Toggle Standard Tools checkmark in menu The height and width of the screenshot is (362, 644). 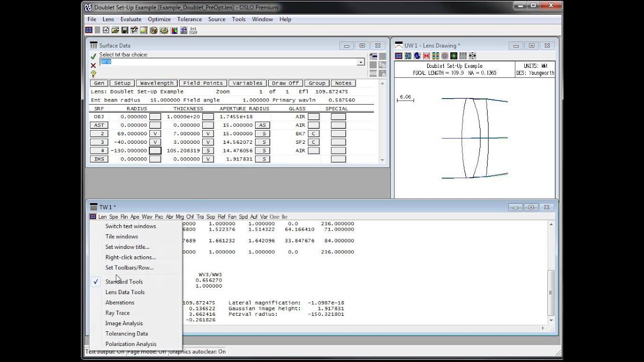click(96, 282)
